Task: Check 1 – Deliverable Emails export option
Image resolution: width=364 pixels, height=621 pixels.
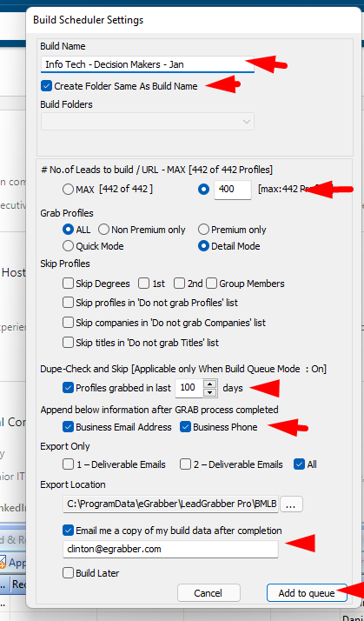Action: (x=68, y=464)
